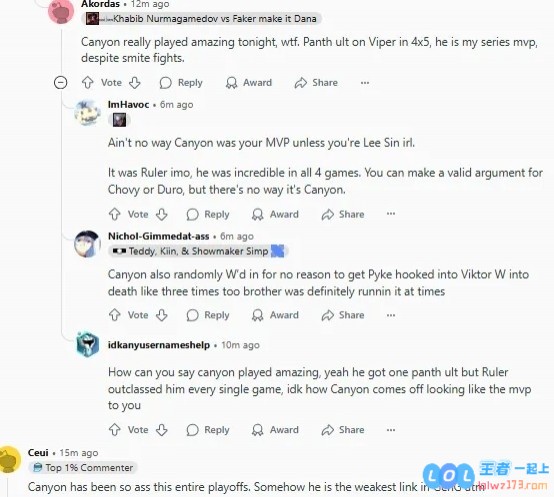Screen dimensions: 554x497
Task: Upvote ImHavoc's reply
Action: 114,214
